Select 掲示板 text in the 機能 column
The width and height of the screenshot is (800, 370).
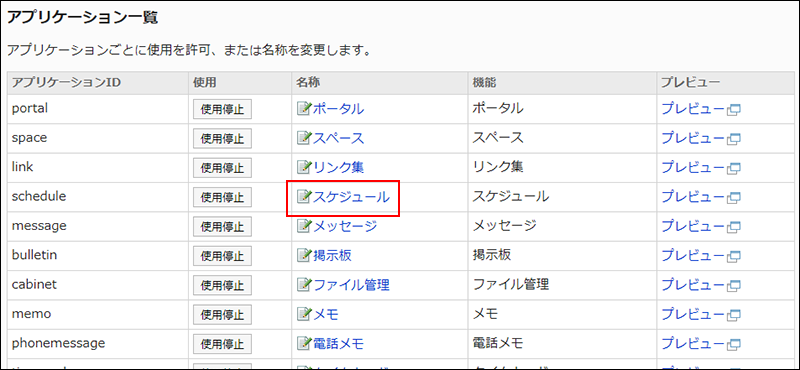492,255
